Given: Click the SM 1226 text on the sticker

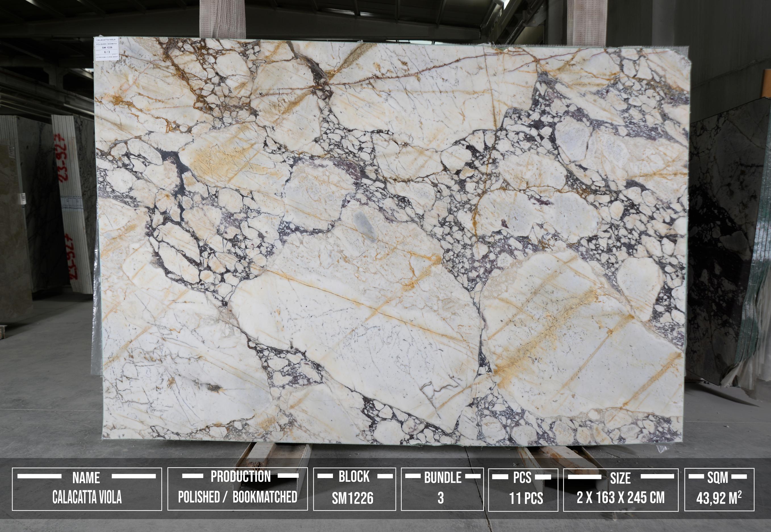Looking at the screenshot, I should point(107,47).
